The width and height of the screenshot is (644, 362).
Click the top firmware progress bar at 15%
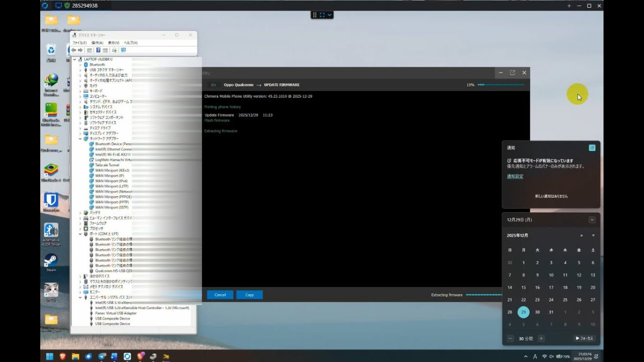501,85
